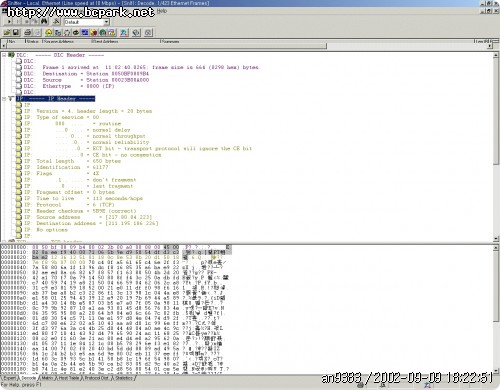Select the Type of service line
The image size is (500, 390).
pyautogui.click(x=61, y=117)
